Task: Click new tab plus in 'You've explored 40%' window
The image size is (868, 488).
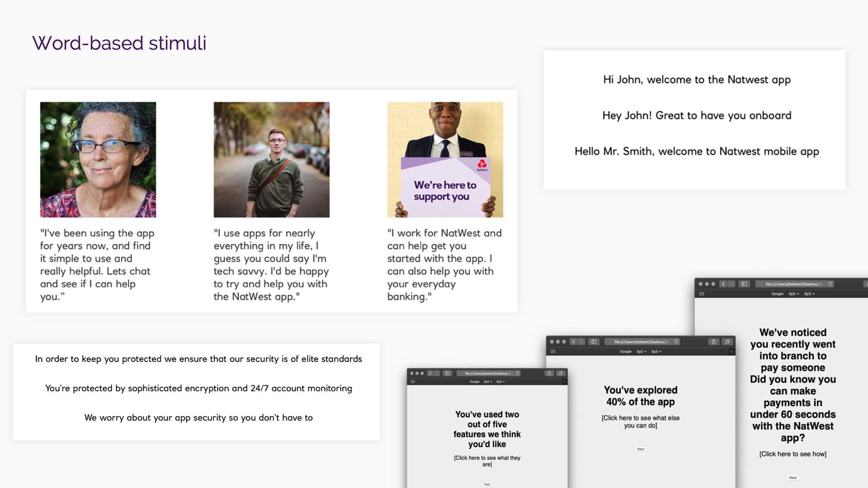Action: click(x=731, y=352)
